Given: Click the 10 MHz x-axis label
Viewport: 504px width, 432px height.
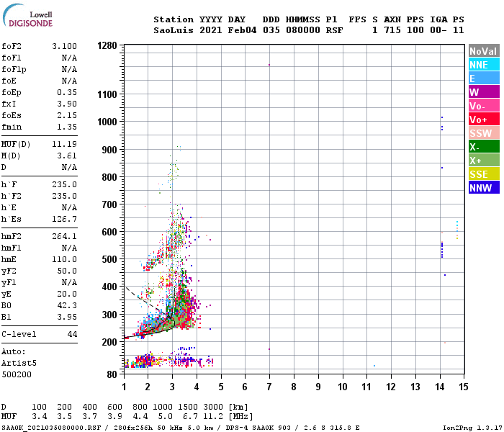Looking at the screenshot, I should (x=342, y=387).
